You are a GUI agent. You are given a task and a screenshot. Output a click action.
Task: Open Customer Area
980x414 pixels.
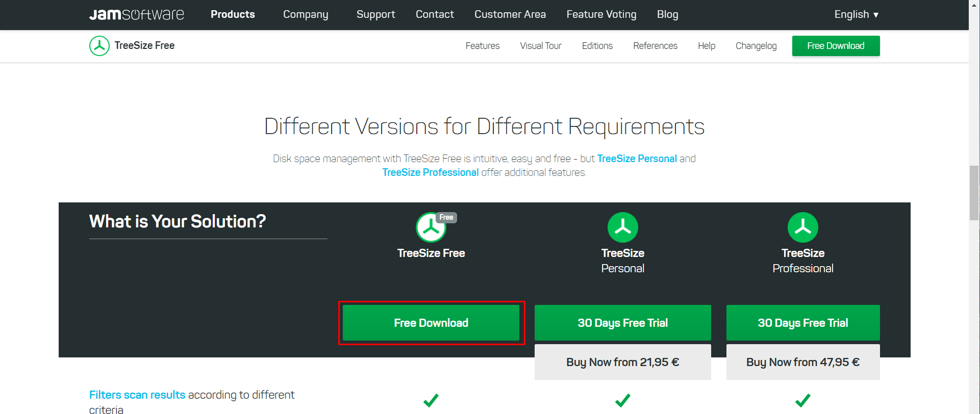click(x=510, y=14)
